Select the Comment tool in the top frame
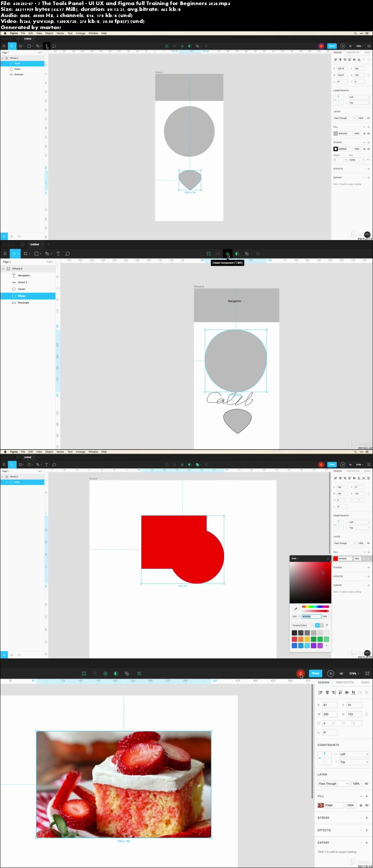 click(54, 46)
